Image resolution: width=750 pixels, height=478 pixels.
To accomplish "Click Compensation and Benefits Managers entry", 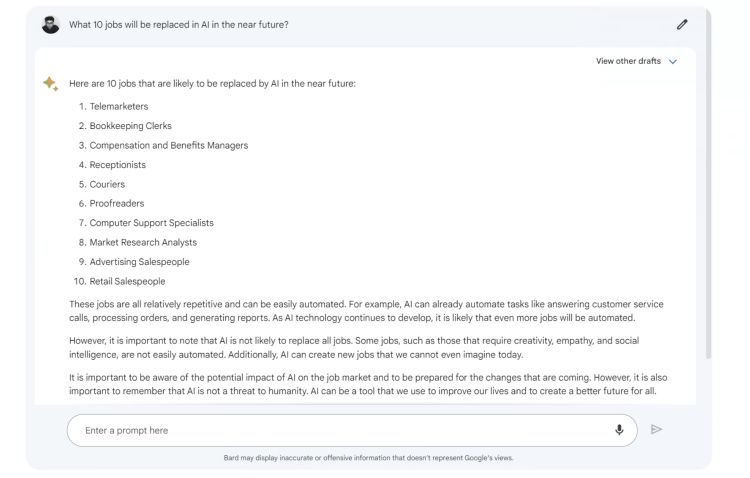I will pos(168,145).
